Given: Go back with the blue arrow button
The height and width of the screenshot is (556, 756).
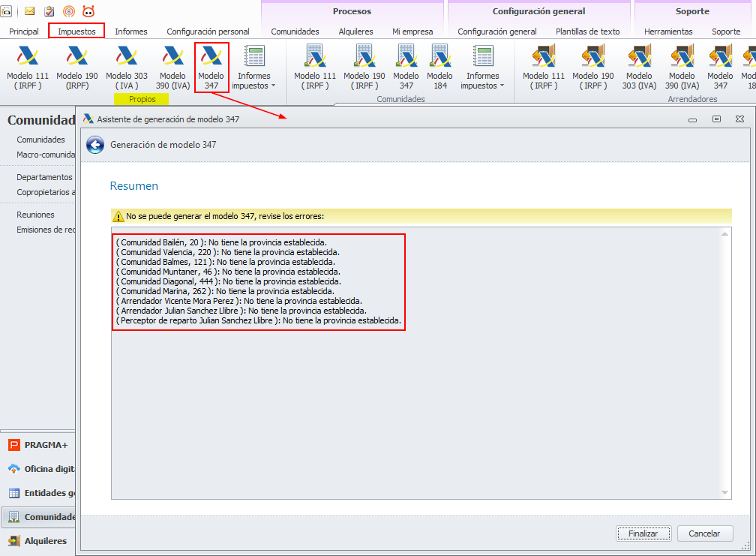Looking at the screenshot, I should pyautogui.click(x=95, y=145).
